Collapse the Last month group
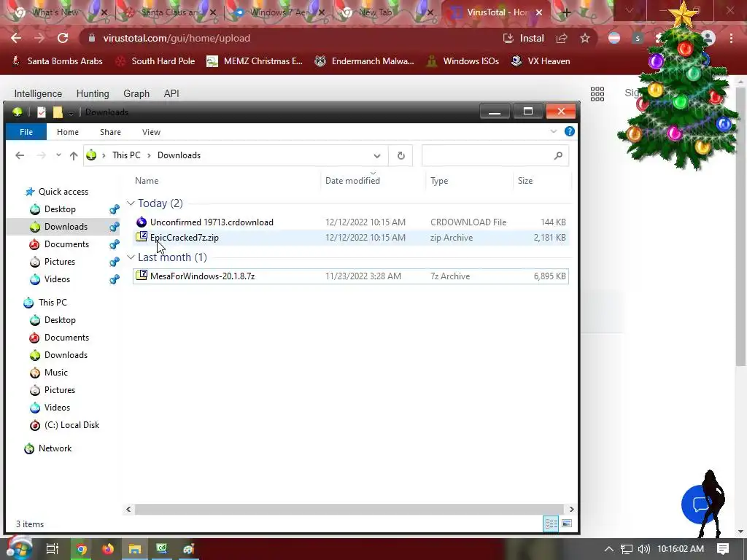Image resolution: width=747 pixels, height=560 pixels. [131, 257]
